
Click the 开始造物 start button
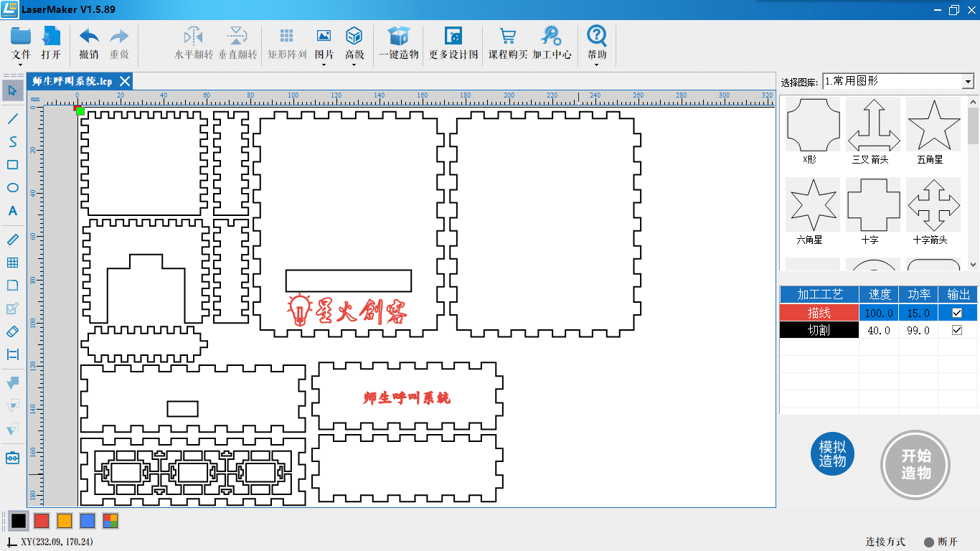click(x=915, y=464)
